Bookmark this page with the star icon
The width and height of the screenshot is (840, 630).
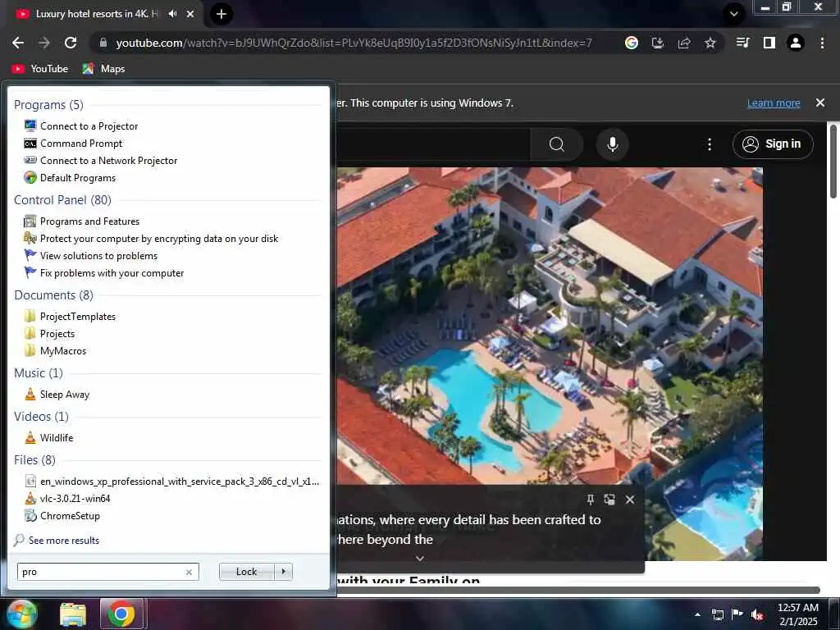tap(710, 43)
